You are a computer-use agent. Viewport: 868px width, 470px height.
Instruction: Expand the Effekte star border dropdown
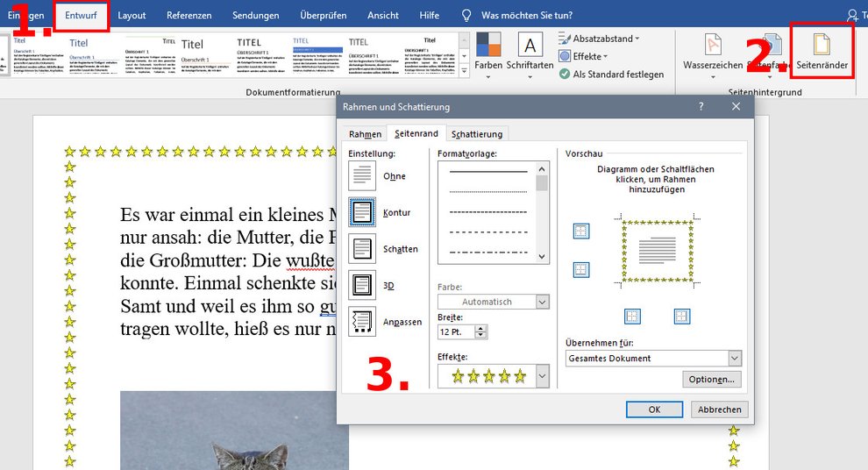point(542,376)
